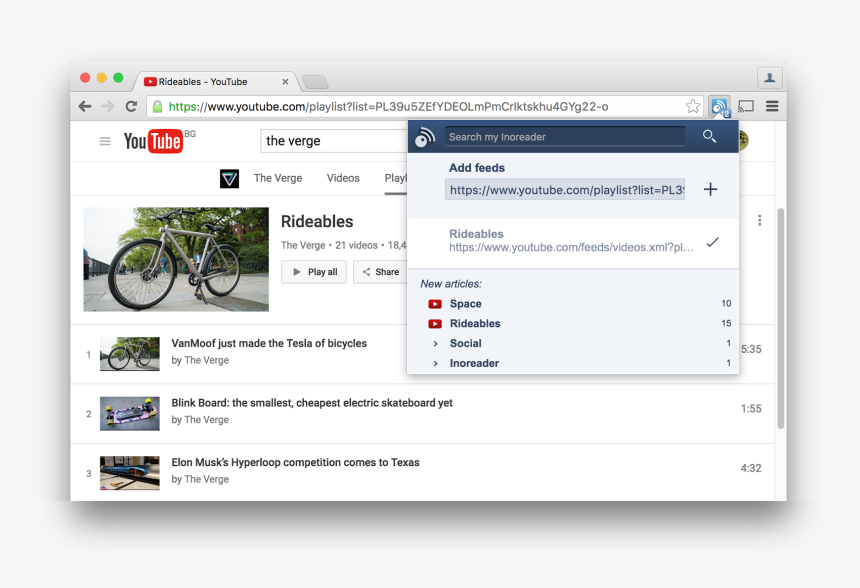
Task: Click the Inoreader extension icon in toolbar
Action: point(719,106)
